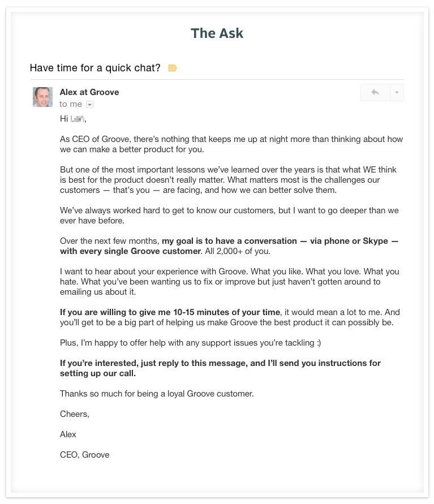The height and width of the screenshot is (504, 434).
Task: Click the signature name "Alex"
Action: [x=67, y=434]
